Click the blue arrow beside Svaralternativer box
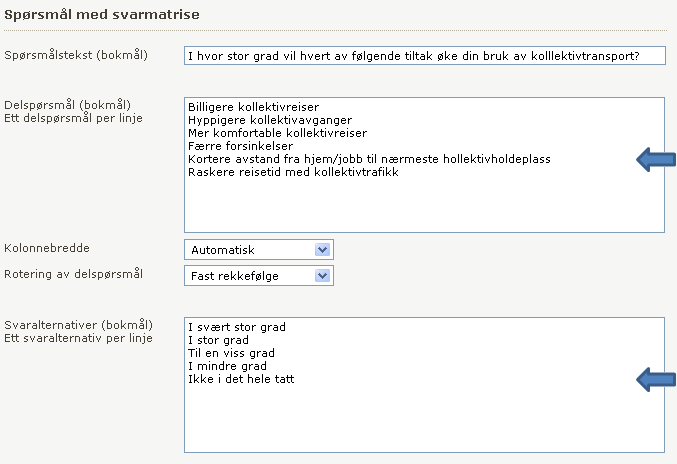 (x=656, y=379)
